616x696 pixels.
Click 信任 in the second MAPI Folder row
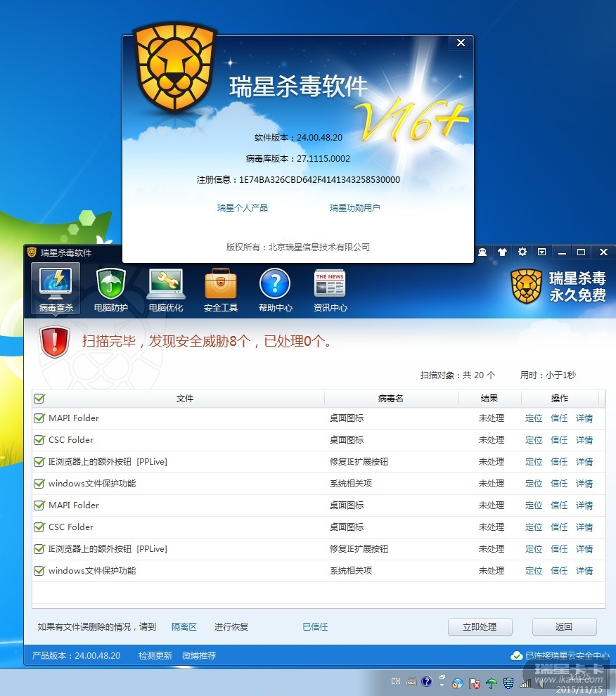[559, 505]
